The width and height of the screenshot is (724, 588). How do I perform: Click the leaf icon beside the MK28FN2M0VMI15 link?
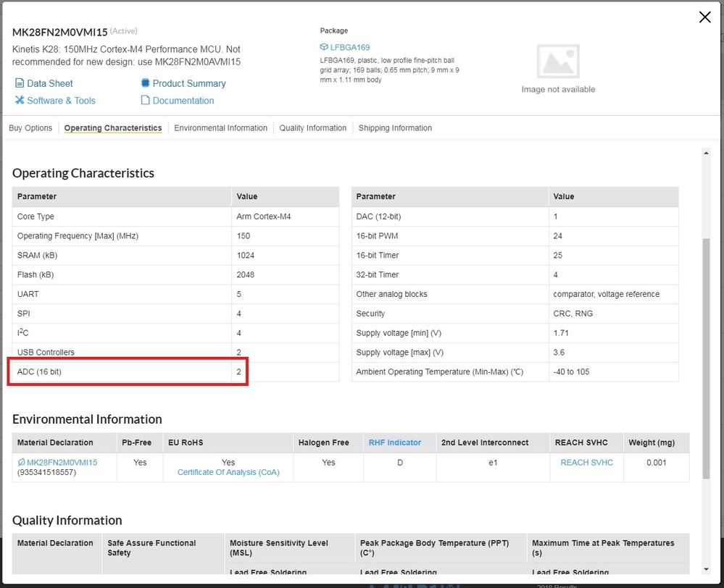[x=21, y=462]
